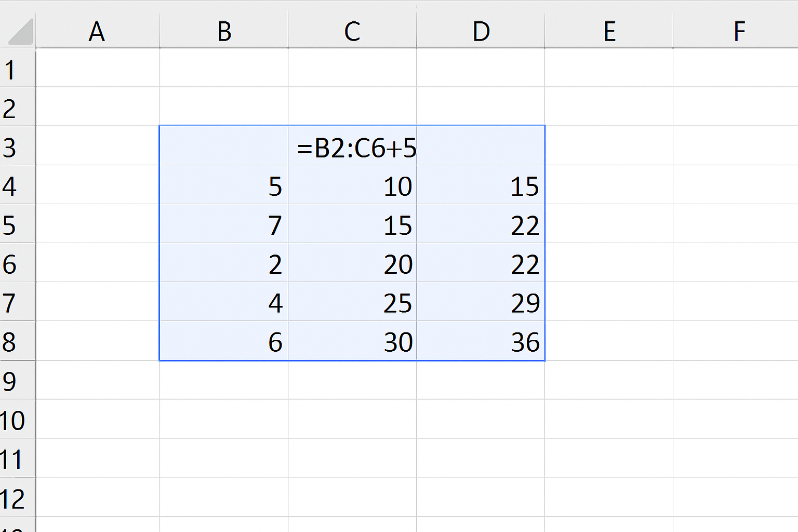Click cell D6 with value 22
The height and width of the screenshot is (532, 798).
[481, 262]
